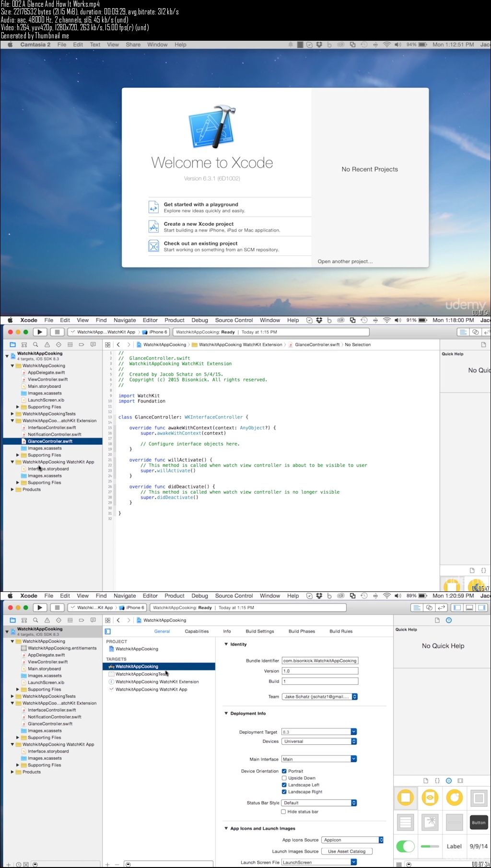Select the image view object with palm tree
Viewport: 491px width, 868px height.
coord(430,822)
